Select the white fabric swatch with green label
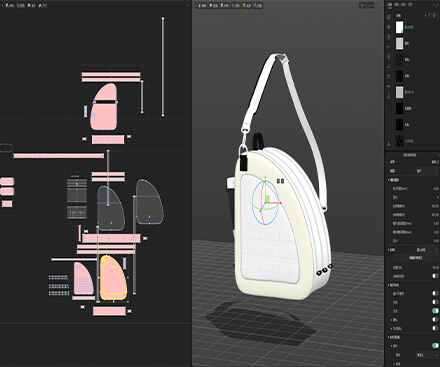The height and width of the screenshot is (367, 440). click(399, 27)
